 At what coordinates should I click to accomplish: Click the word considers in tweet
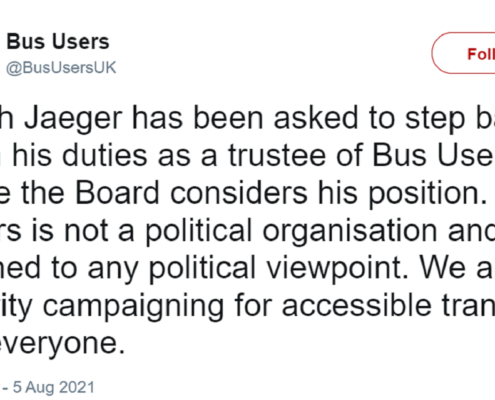(x=239, y=193)
